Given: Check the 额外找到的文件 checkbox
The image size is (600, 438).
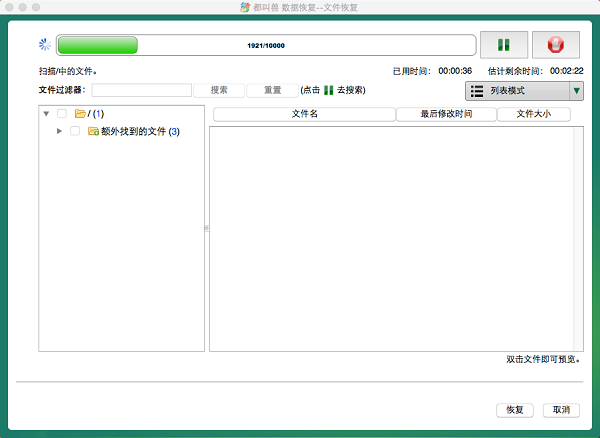Looking at the screenshot, I should [75, 131].
